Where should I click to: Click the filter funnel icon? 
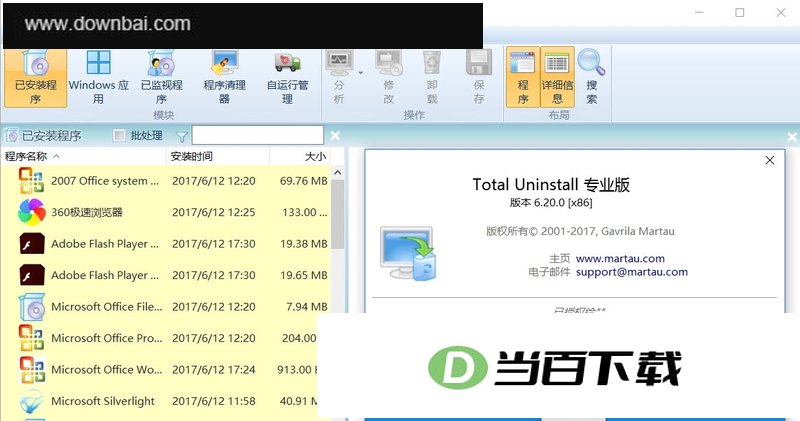tap(182, 136)
